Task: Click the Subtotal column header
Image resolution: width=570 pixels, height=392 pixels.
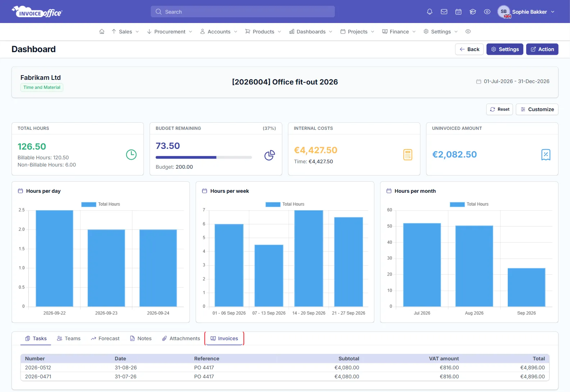Action: coord(349,359)
